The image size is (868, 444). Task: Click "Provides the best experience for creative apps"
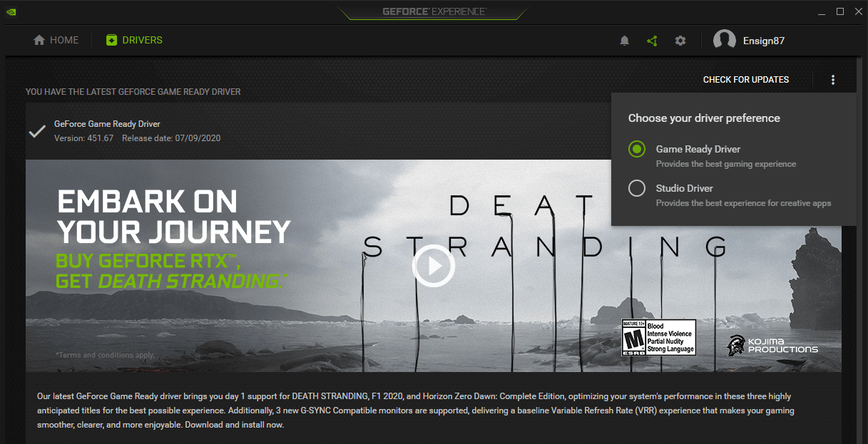pyautogui.click(x=743, y=203)
